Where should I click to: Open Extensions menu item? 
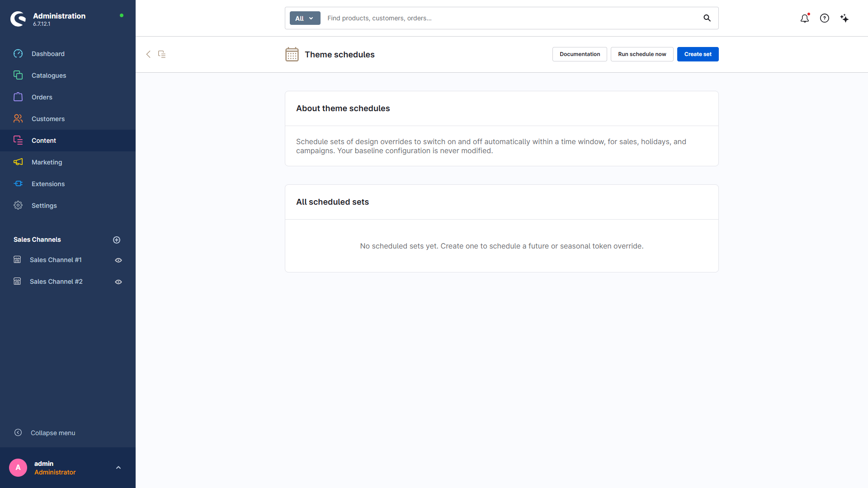(68, 184)
